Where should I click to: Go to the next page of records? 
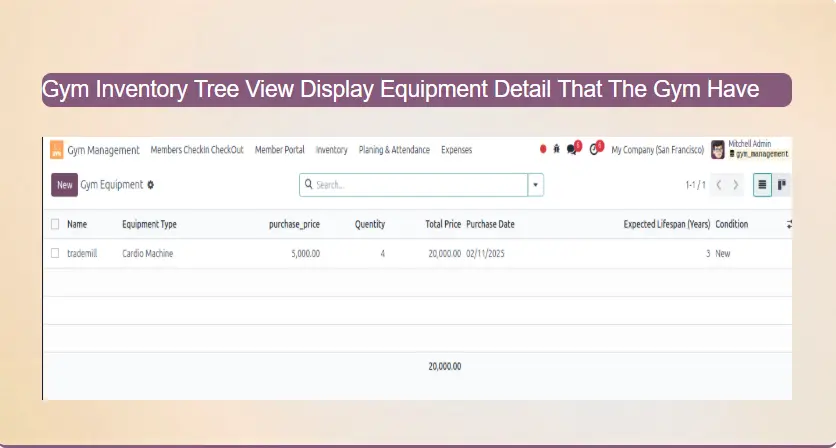pos(737,185)
